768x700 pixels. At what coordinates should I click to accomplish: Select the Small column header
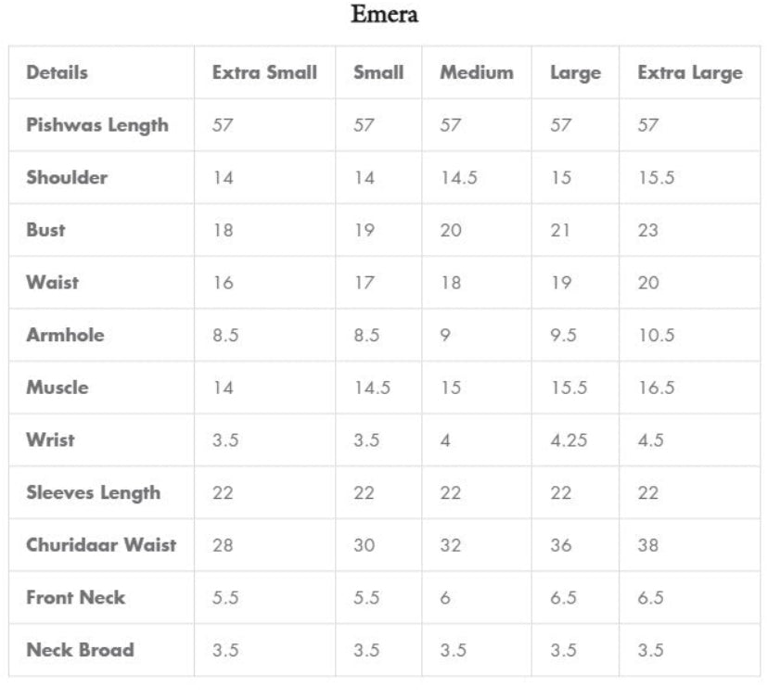(x=378, y=72)
